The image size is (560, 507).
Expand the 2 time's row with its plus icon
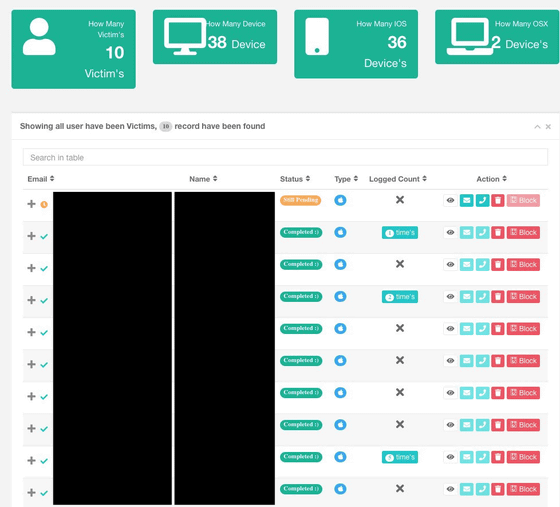31,300
